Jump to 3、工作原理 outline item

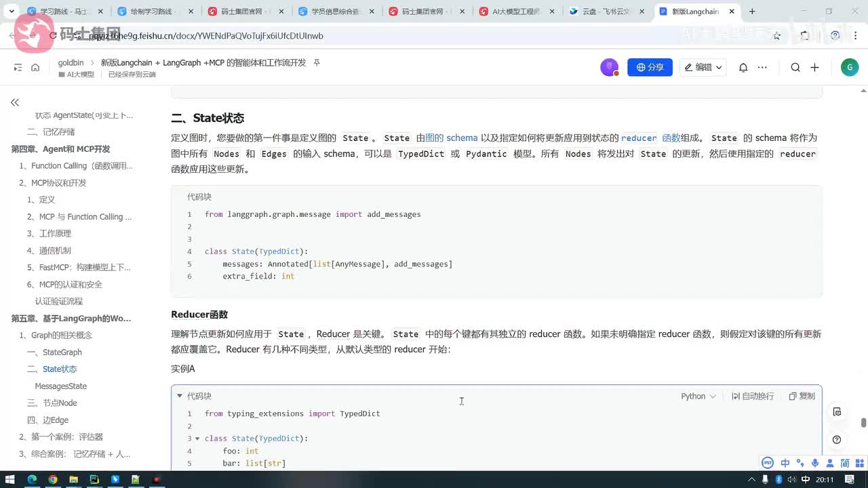pyautogui.click(x=49, y=234)
